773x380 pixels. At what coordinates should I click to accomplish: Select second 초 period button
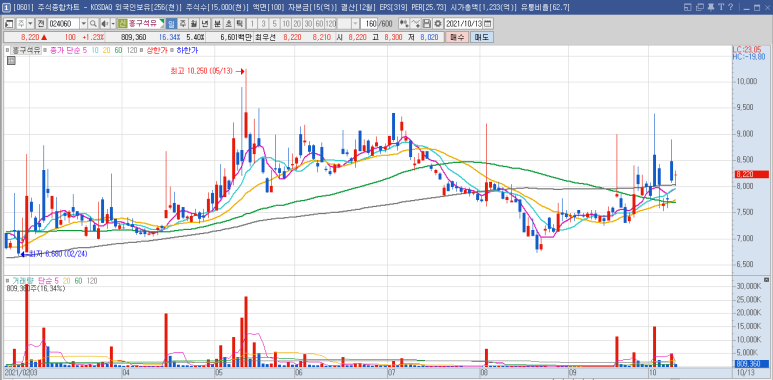tap(228, 24)
